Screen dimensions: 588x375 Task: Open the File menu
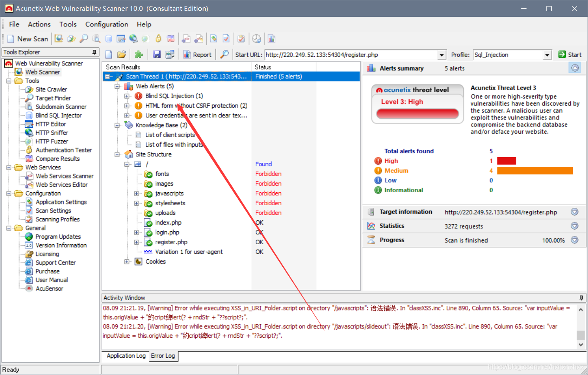click(x=14, y=24)
